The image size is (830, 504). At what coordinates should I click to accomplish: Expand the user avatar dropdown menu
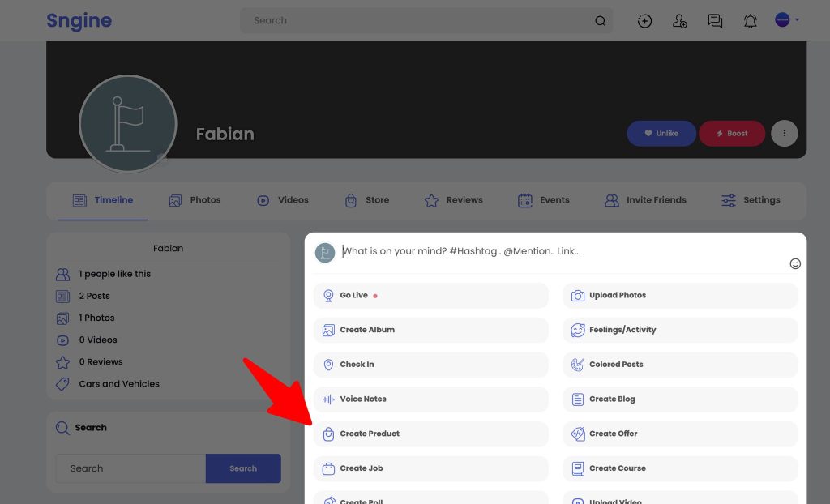[x=787, y=20]
